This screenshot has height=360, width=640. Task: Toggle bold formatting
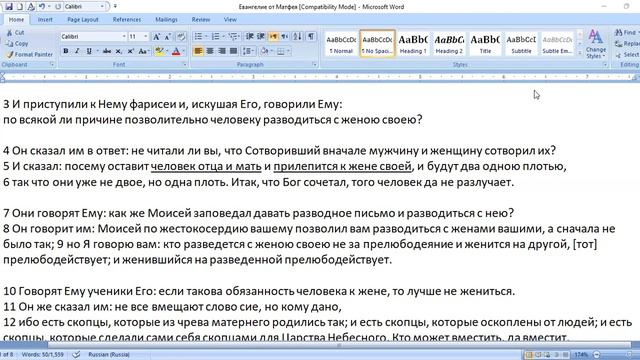click(x=66, y=51)
